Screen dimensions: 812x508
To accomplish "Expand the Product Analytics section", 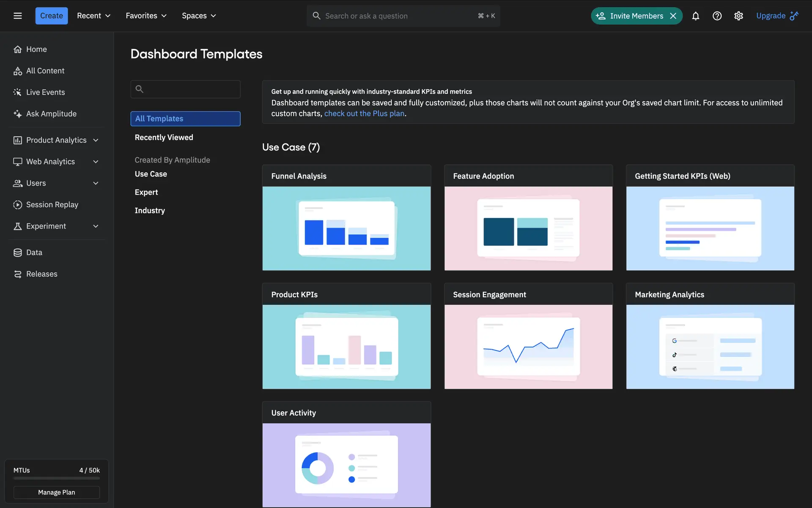I will point(96,140).
